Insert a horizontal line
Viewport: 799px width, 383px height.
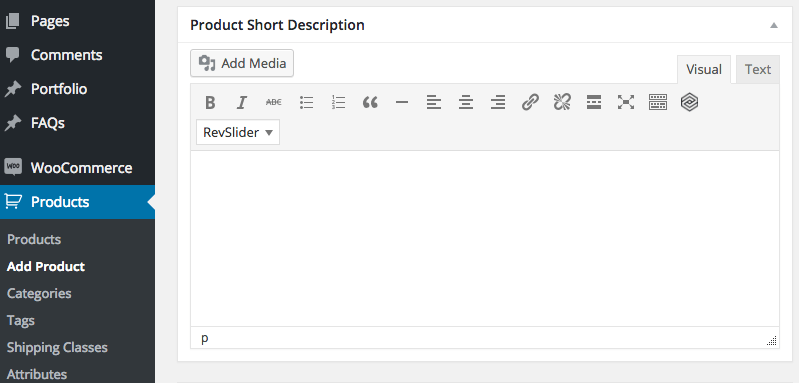pyautogui.click(x=402, y=102)
